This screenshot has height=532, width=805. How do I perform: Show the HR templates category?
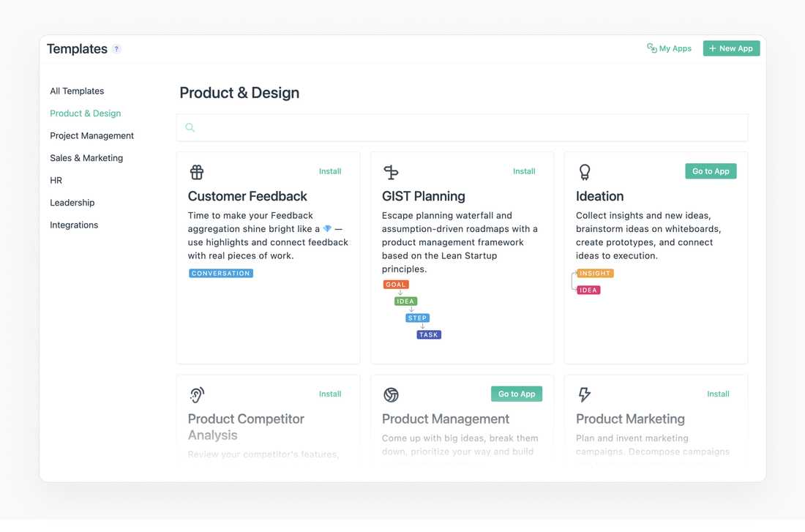click(56, 181)
